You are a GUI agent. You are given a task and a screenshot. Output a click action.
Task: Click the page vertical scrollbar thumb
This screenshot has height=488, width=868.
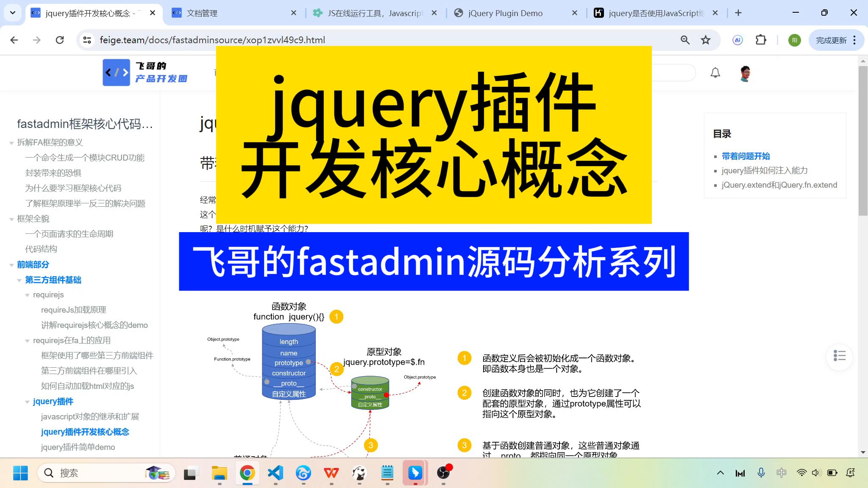click(x=863, y=141)
